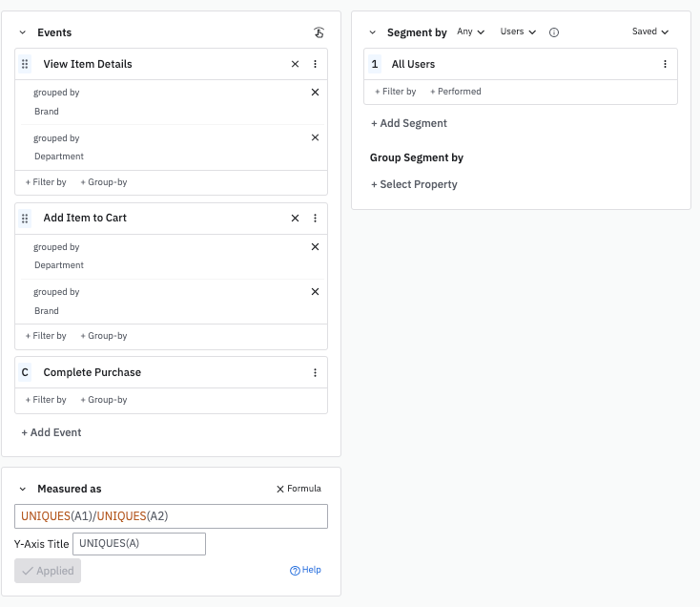Click + Add Segment
Viewport: 700px width, 607px height.
coord(409,123)
